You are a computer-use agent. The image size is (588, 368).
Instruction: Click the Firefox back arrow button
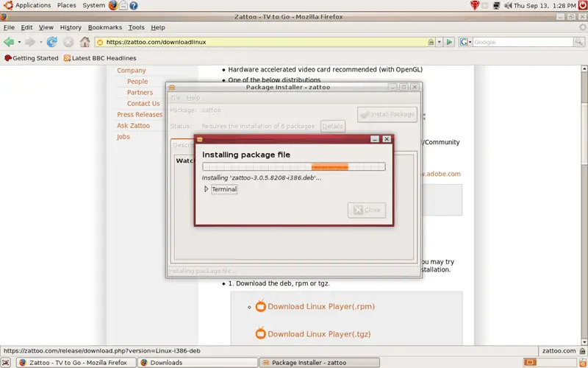pos(9,42)
